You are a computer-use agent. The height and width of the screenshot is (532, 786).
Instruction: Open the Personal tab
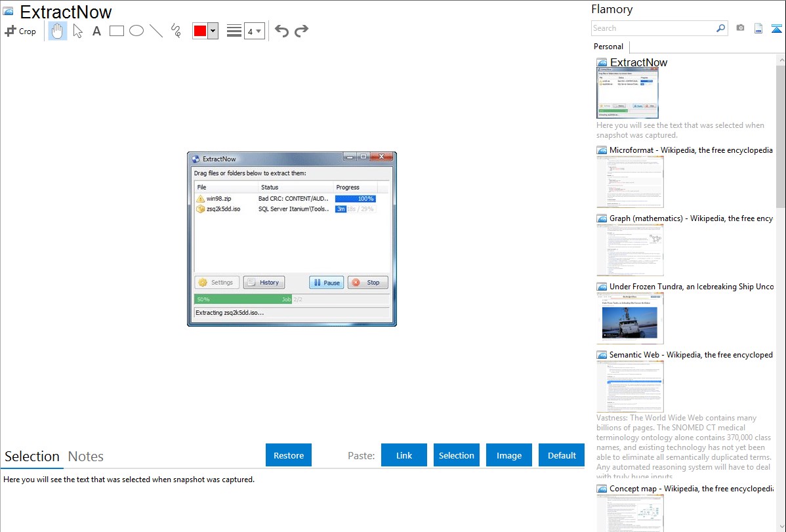[x=609, y=47]
